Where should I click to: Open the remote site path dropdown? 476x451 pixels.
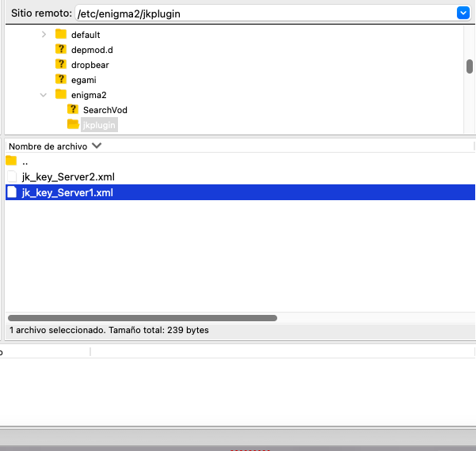[463, 13]
